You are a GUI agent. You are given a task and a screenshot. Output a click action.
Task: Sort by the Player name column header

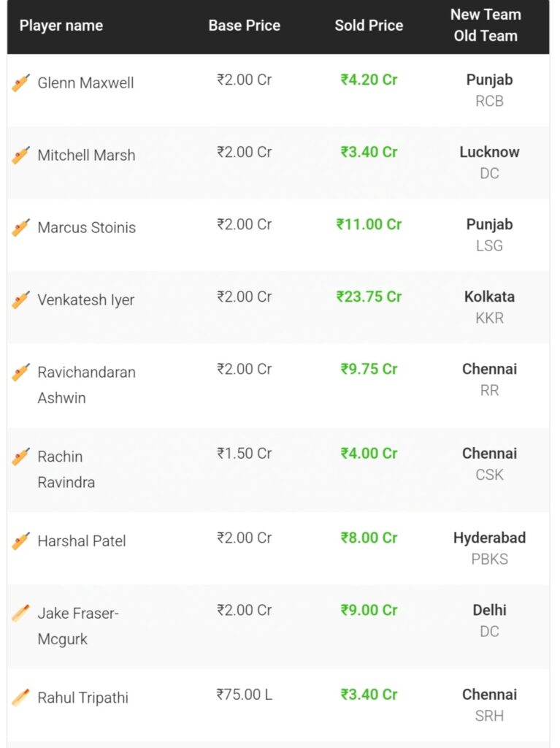(61, 26)
